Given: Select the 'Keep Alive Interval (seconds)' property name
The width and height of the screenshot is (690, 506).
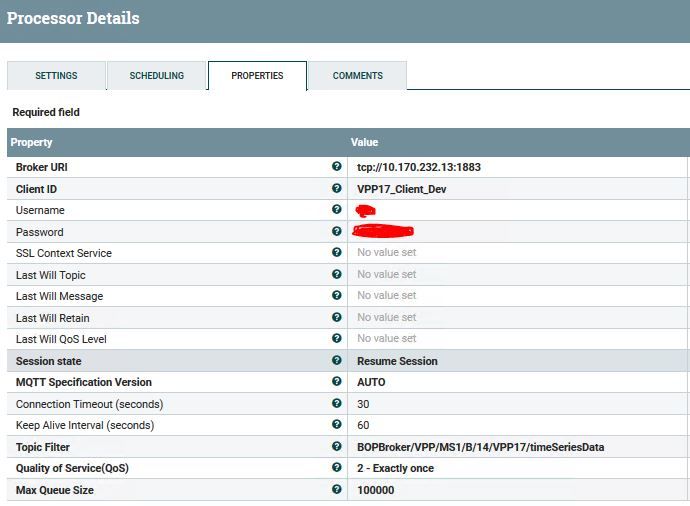Looking at the screenshot, I should tap(85, 425).
